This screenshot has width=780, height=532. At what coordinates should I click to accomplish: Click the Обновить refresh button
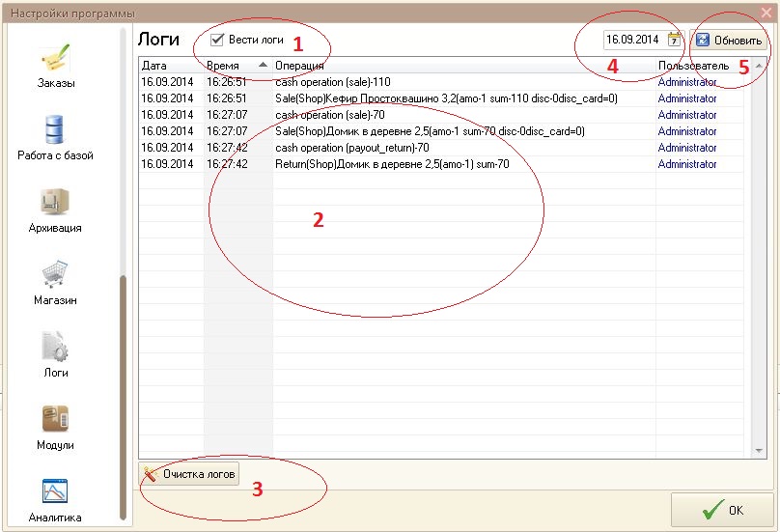point(728,40)
